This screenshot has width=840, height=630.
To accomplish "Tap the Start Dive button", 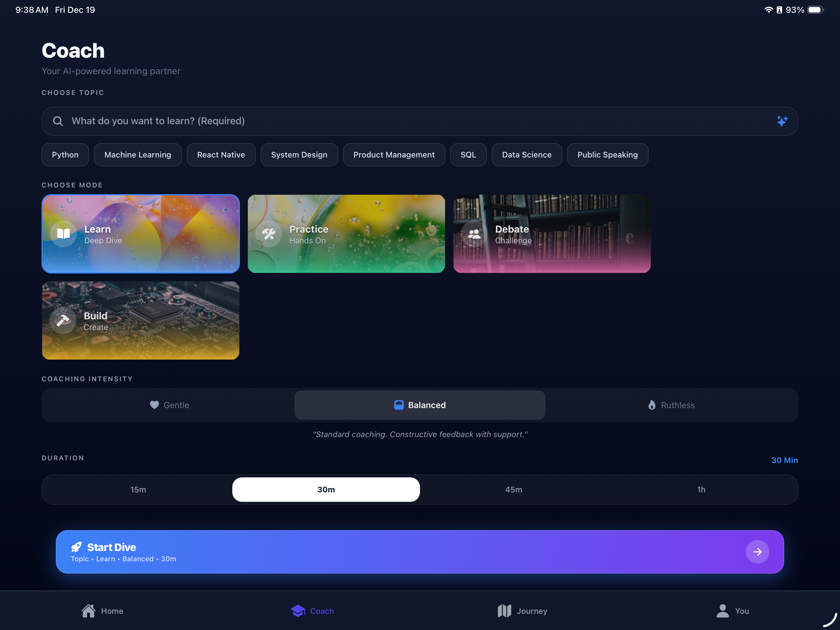I will 420,552.
